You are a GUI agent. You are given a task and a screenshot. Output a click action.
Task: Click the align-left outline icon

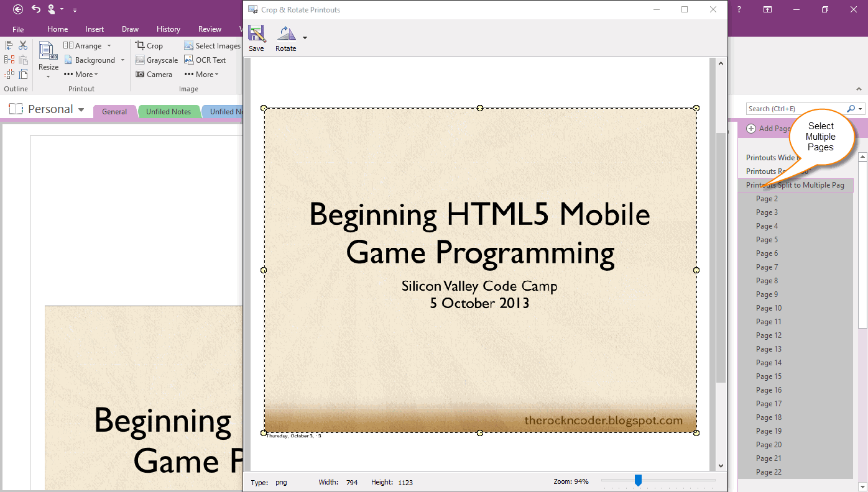[9, 45]
